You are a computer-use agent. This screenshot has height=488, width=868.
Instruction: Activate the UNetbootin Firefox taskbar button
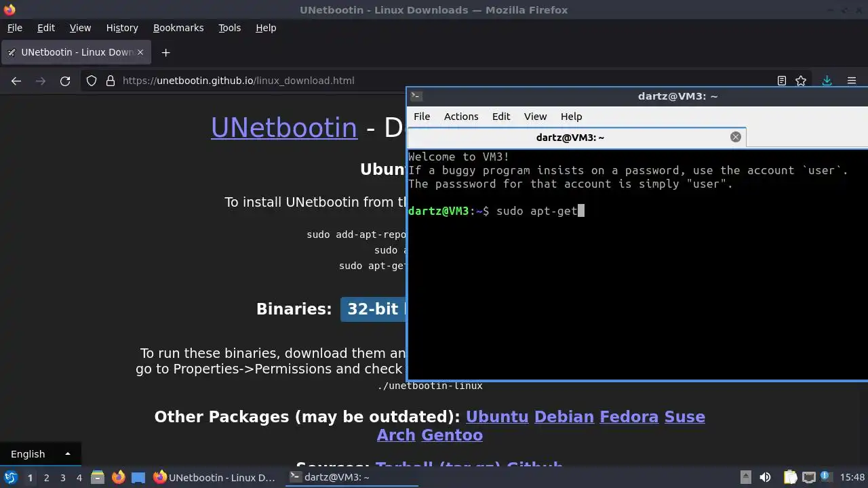click(216, 477)
